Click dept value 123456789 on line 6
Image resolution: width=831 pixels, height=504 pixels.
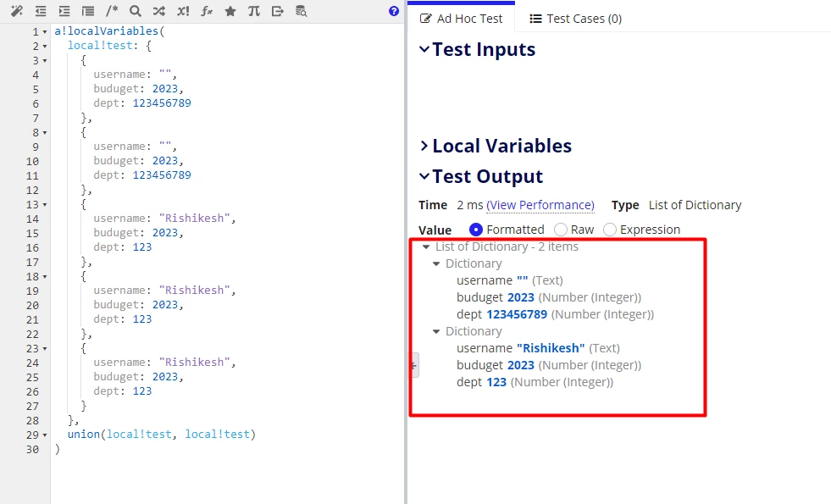click(x=162, y=102)
